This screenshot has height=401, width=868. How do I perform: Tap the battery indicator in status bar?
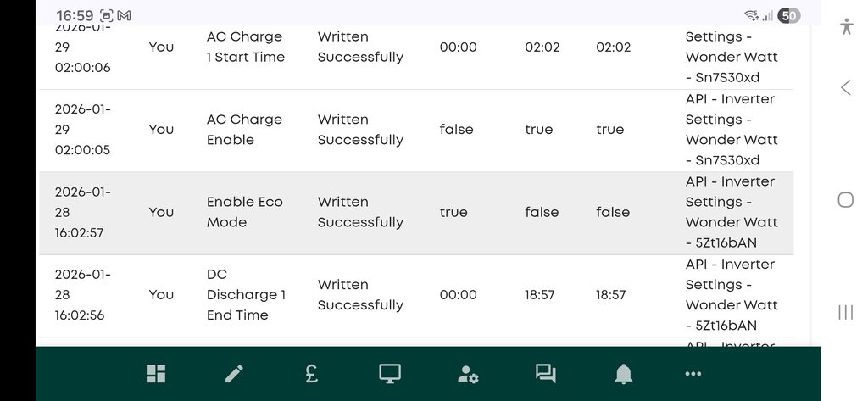(x=788, y=15)
